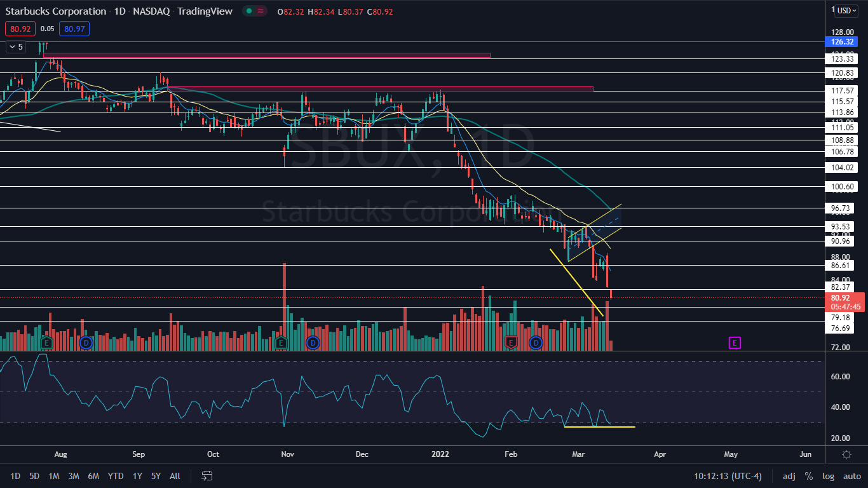
Task: Select the 1M time range
Action: pyautogui.click(x=54, y=476)
